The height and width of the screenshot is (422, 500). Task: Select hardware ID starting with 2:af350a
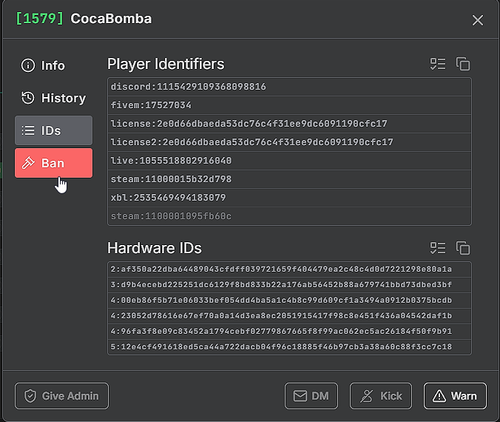289,269
